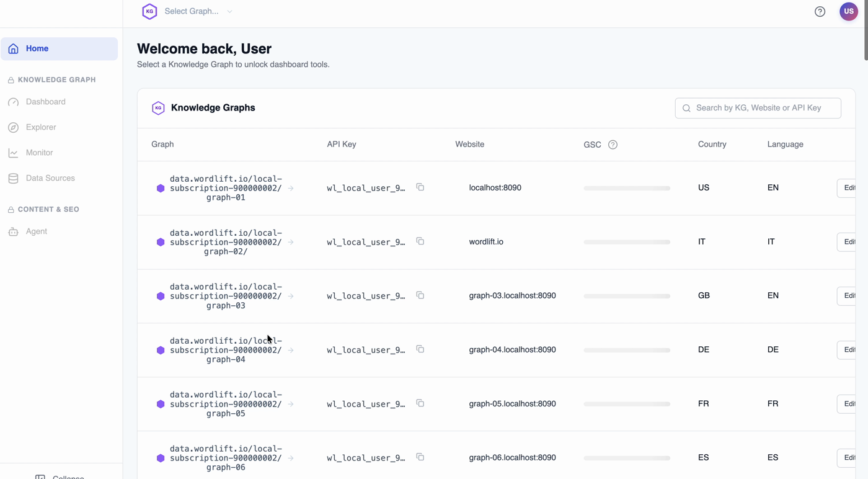
Task: Click the Graph column header
Action: pyautogui.click(x=162, y=145)
